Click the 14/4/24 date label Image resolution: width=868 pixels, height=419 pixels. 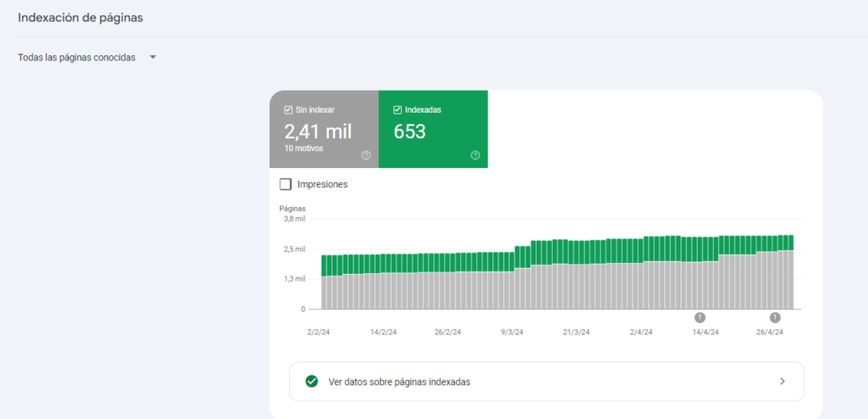tap(706, 332)
